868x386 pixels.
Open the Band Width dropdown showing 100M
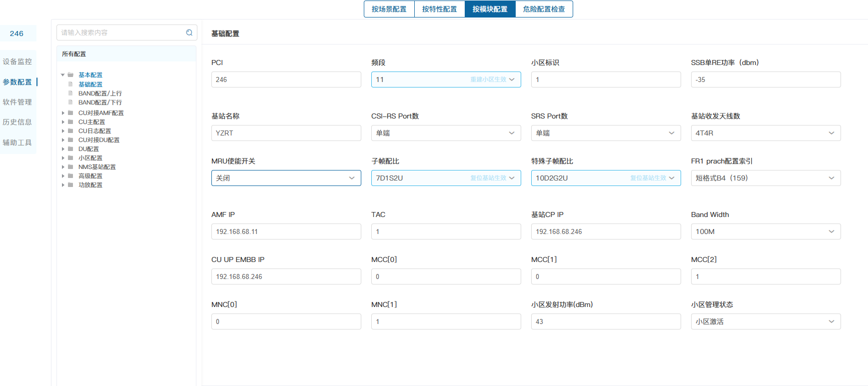pos(766,231)
